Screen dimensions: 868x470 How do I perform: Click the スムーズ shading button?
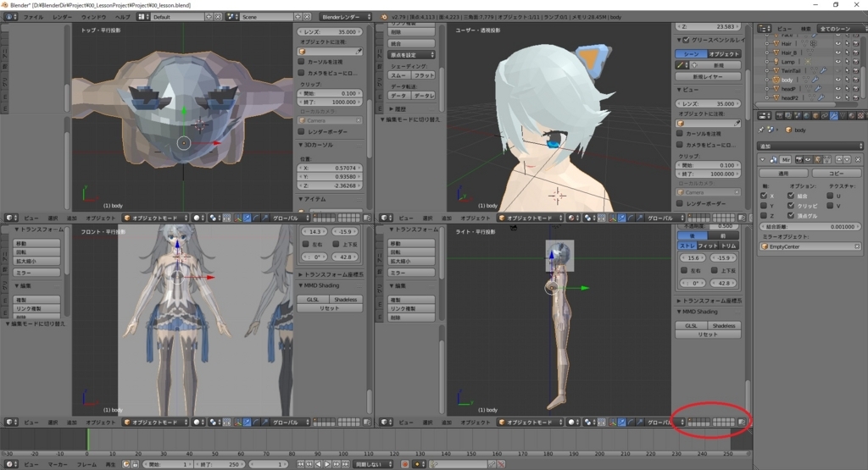[399, 75]
